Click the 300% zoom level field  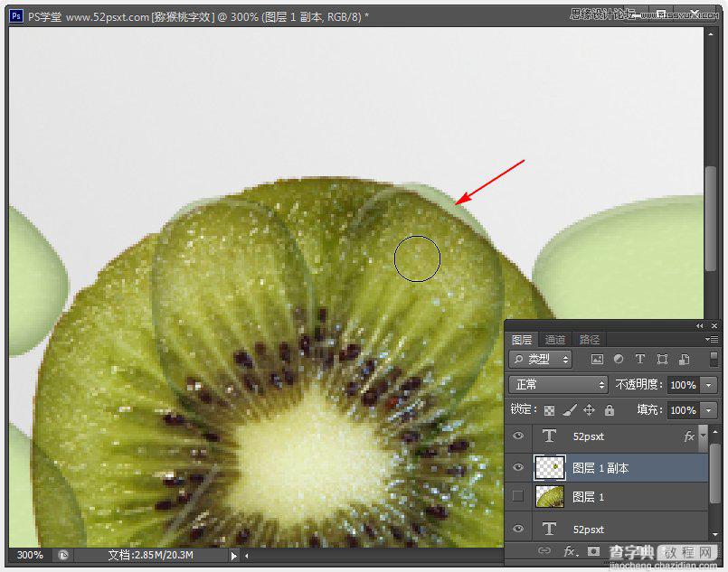coord(30,556)
